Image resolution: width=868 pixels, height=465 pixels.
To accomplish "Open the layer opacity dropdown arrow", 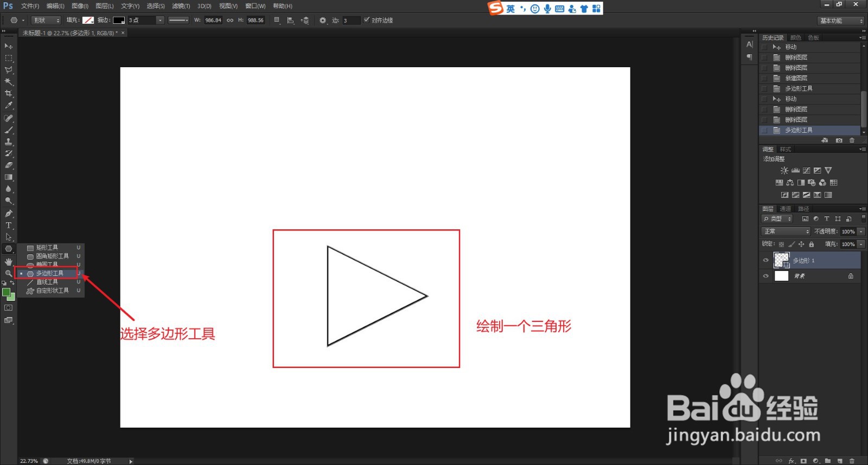I will (x=861, y=231).
